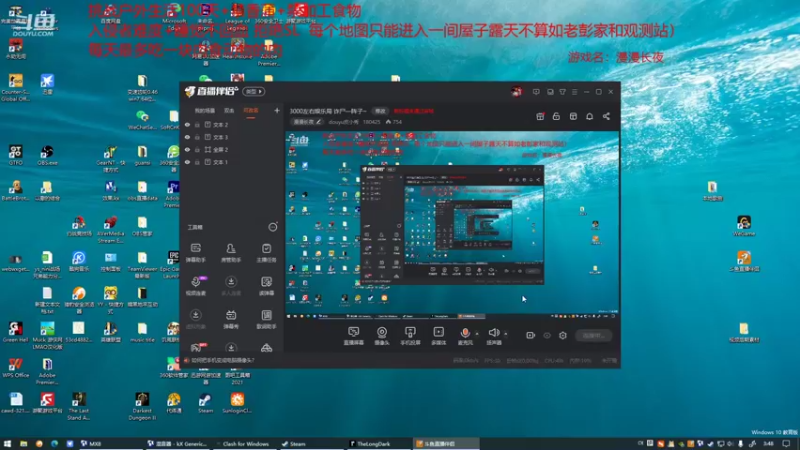Lock the 文本 2 layer

[197, 124]
